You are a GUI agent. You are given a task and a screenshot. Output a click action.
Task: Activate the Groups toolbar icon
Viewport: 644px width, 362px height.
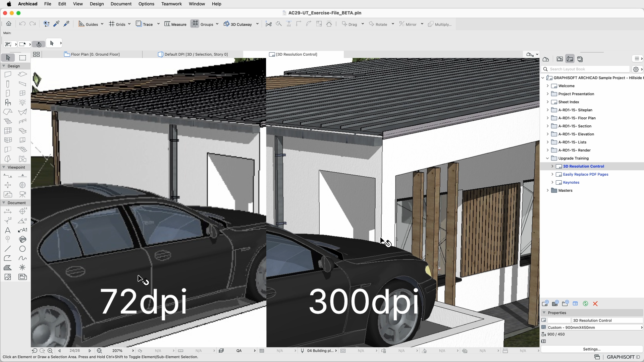point(204,24)
